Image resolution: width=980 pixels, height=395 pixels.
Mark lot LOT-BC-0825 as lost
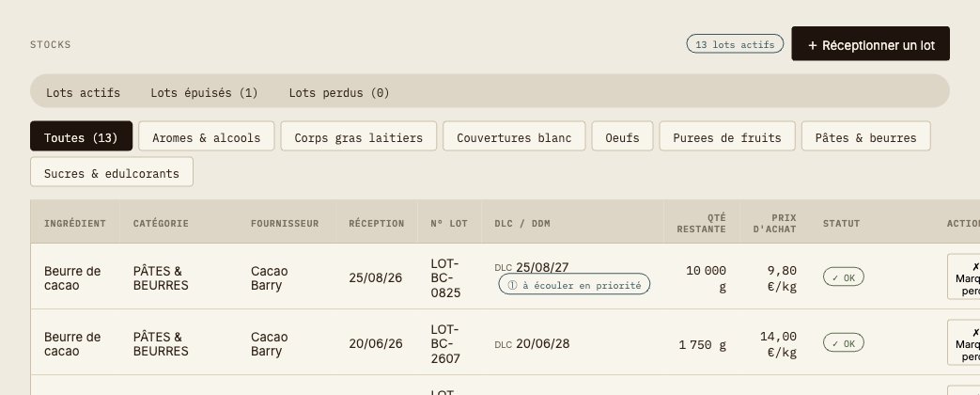coord(963,276)
